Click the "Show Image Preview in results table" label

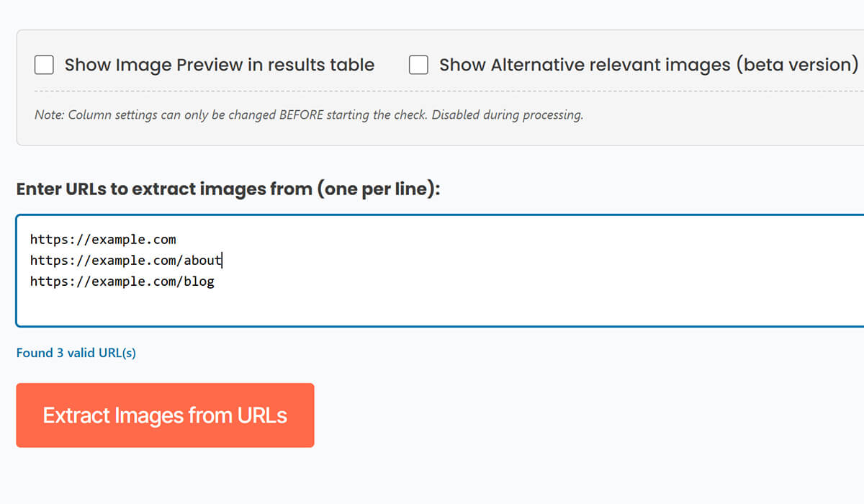pyautogui.click(x=220, y=66)
